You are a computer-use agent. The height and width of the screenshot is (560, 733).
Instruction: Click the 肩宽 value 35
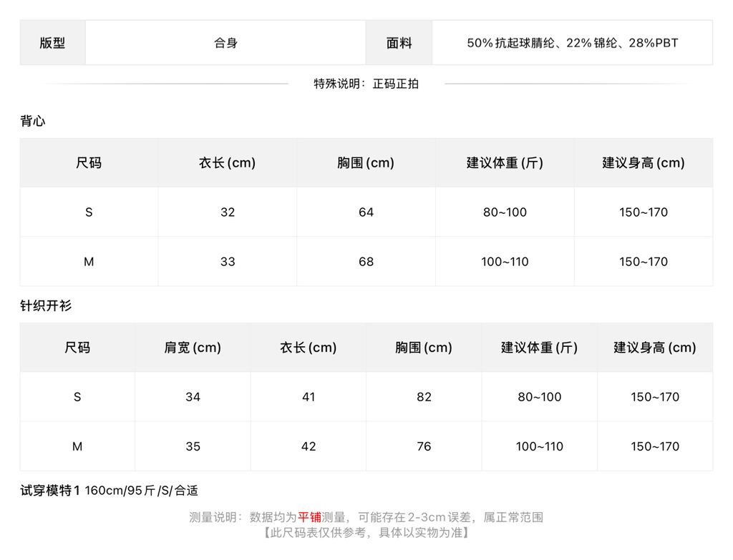[x=193, y=446]
